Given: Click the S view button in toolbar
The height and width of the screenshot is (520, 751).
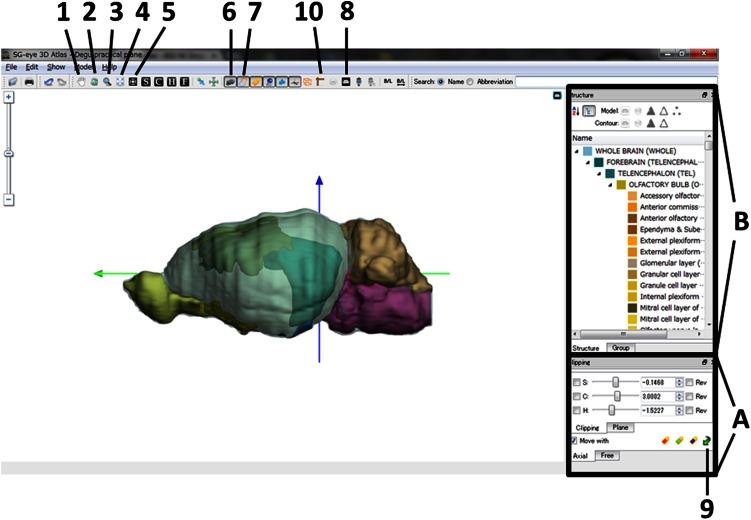Looking at the screenshot, I should point(145,80).
